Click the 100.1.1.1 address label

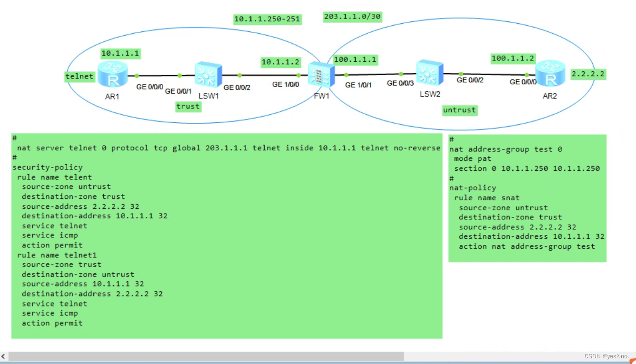click(x=355, y=60)
